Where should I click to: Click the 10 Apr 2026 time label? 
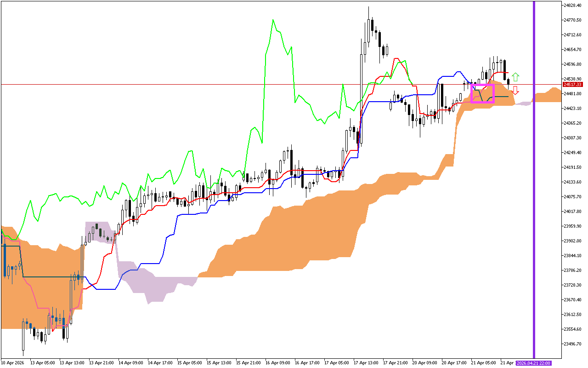pyautogui.click(x=12, y=363)
